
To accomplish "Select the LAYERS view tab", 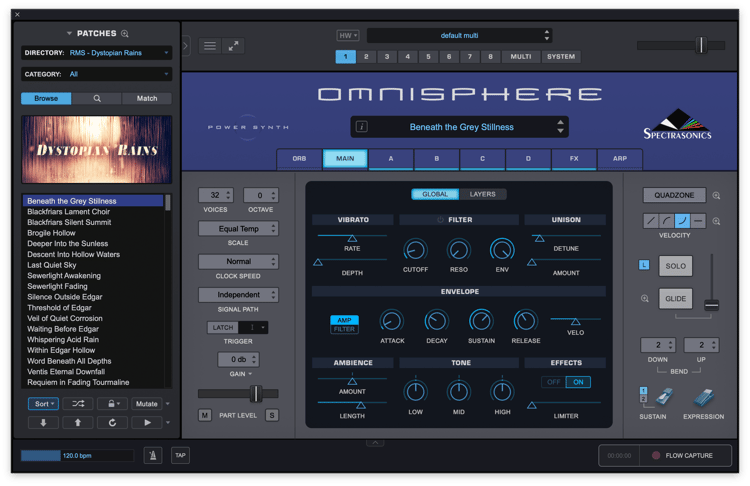I will (x=483, y=194).
